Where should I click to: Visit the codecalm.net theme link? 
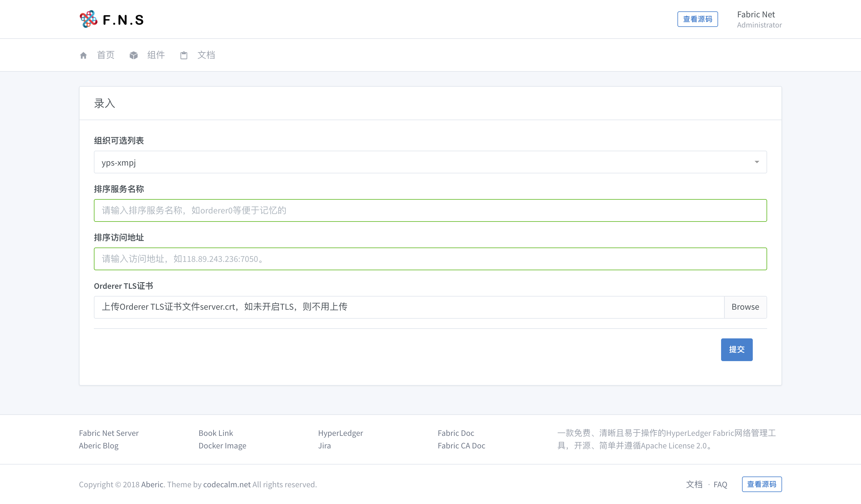pyautogui.click(x=227, y=484)
